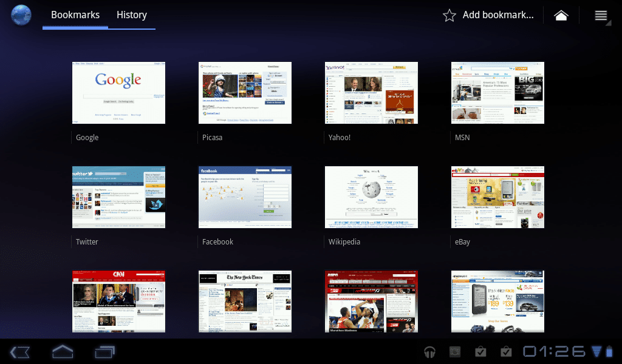Tap the Wi-Fi signal status icon
This screenshot has width=622, height=364.
(596, 352)
